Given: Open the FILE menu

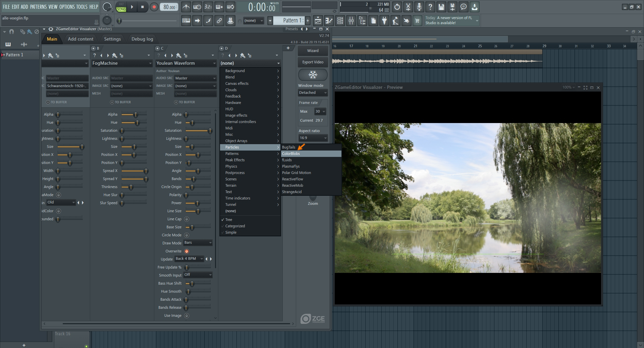Looking at the screenshot, I should coord(6,7).
